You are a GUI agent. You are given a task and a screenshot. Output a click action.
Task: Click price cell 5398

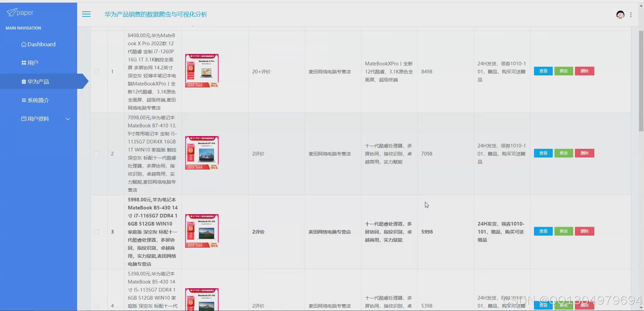[x=427, y=306]
